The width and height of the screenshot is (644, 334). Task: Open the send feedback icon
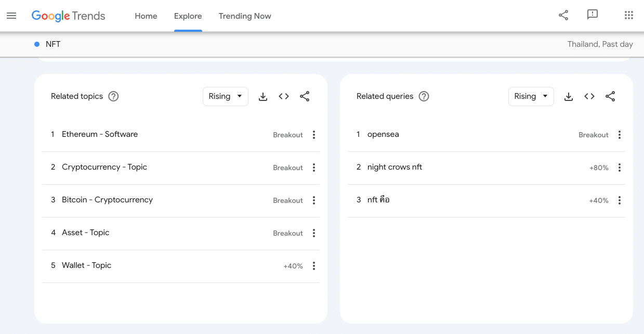(x=593, y=15)
